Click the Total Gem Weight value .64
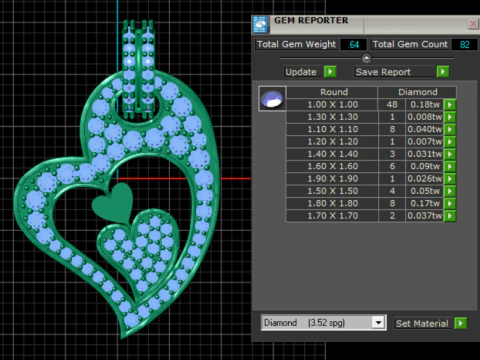This screenshot has width=480, height=360. pos(353,45)
